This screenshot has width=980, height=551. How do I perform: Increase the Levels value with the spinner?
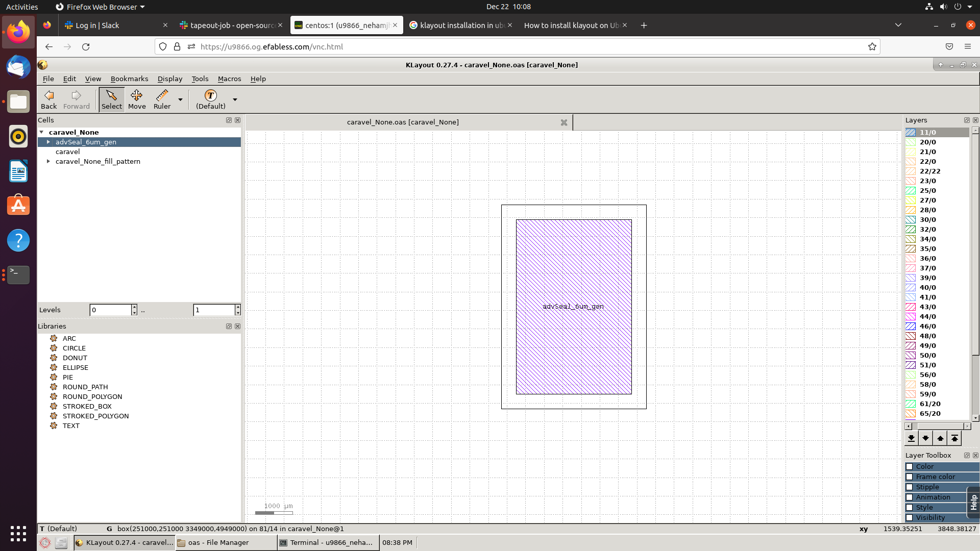pos(134,307)
